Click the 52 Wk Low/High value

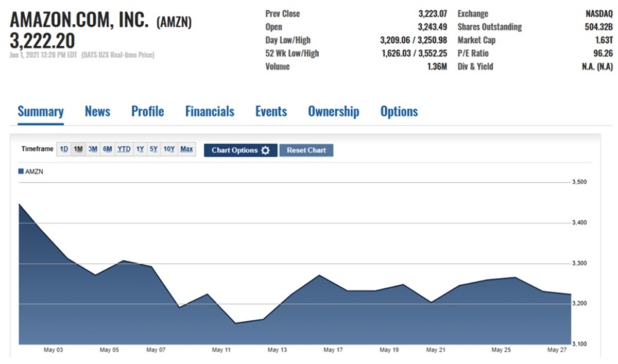point(415,54)
